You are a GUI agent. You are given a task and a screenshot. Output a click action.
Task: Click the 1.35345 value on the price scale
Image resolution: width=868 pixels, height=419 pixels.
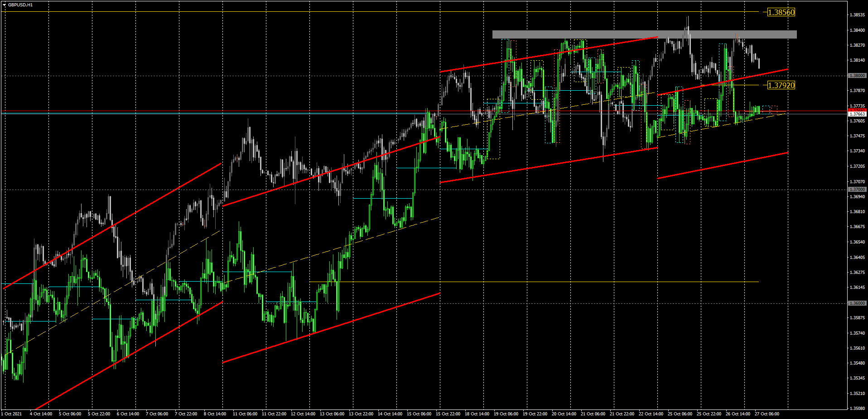tap(858, 378)
